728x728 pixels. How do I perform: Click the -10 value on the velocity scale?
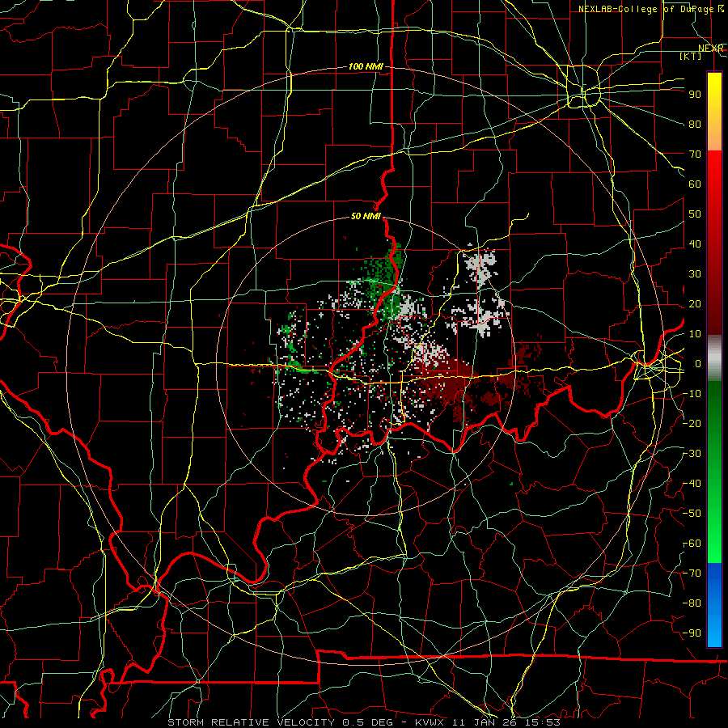pos(692,394)
